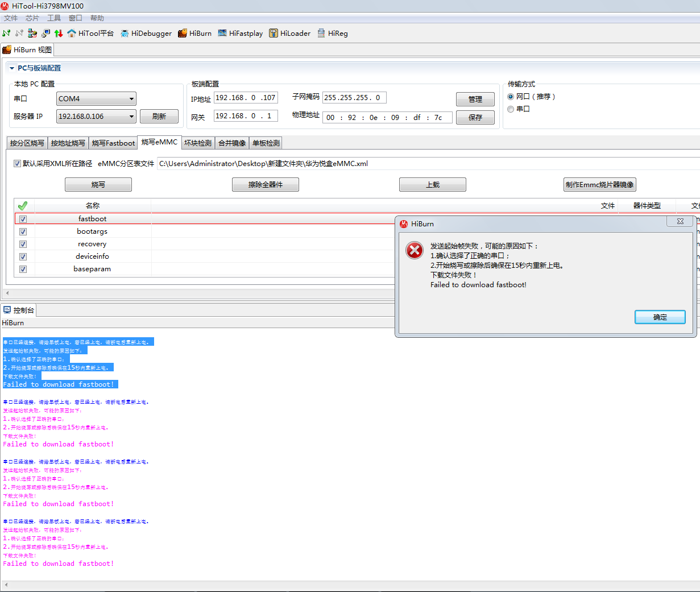This screenshot has height=592, width=700.
Task: Open the 服务器 IP dropdown
Action: coord(97,116)
